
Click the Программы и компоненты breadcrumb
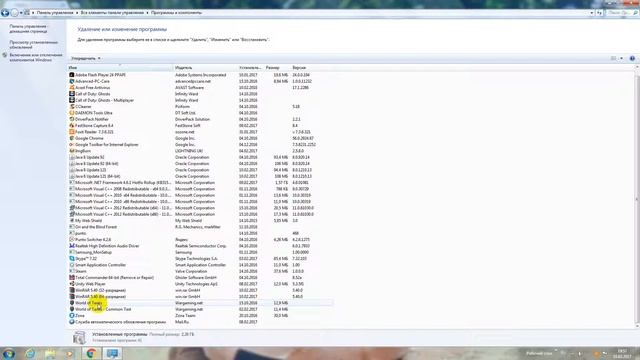[176, 13]
